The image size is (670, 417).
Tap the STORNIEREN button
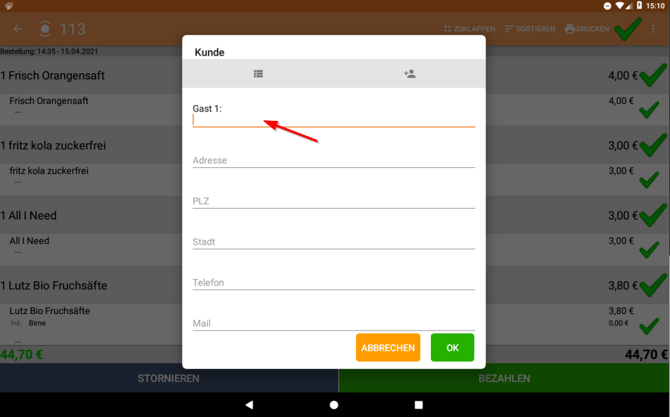pos(169,378)
